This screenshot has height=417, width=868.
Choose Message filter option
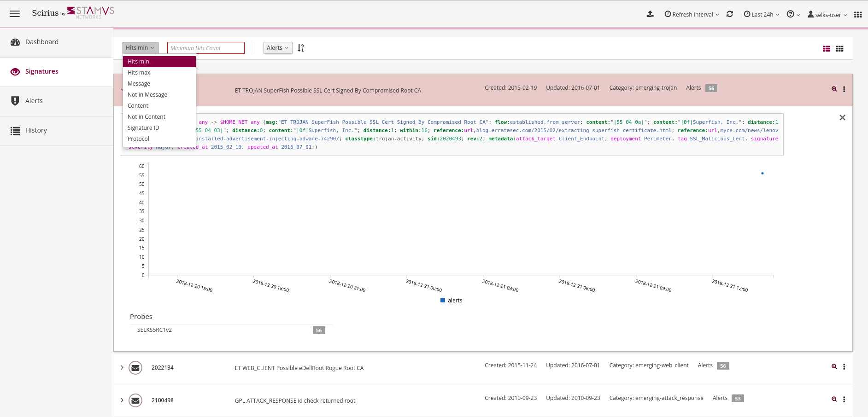(159, 84)
